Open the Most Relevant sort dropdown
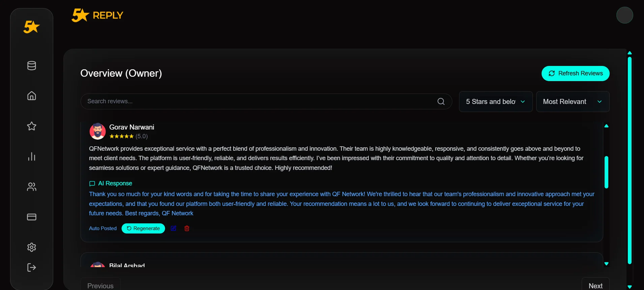The height and width of the screenshot is (290, 644). point(573,102)
